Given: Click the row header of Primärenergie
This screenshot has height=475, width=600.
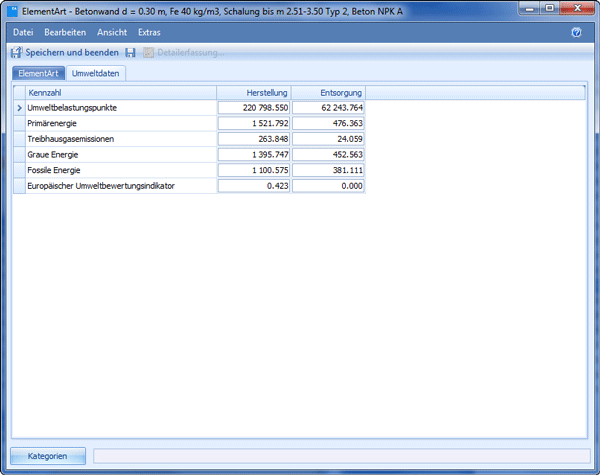Looking at the screenshot, I should tap(20, 123).
